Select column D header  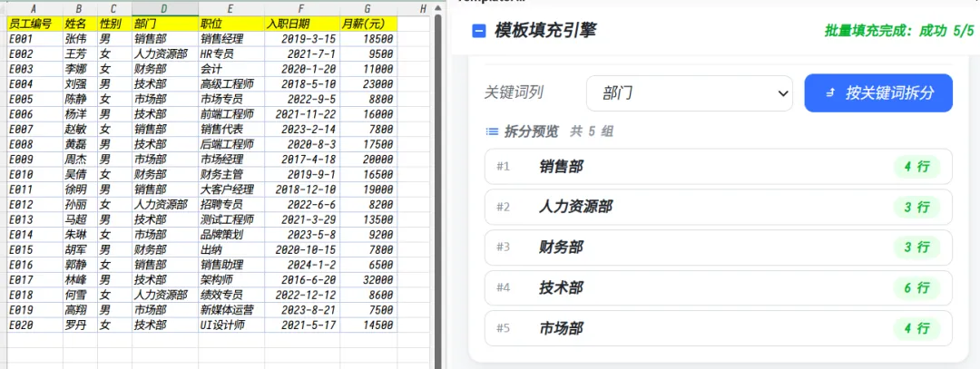pos(165,8)
